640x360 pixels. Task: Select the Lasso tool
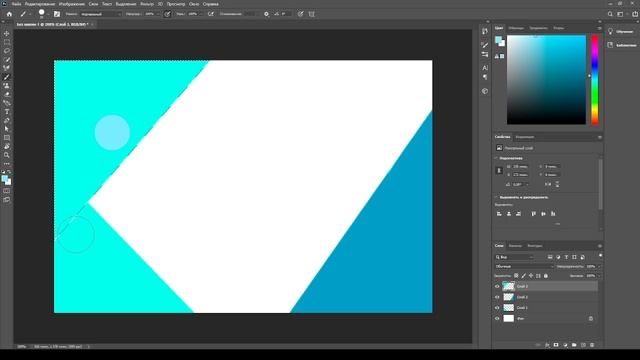tap(7, 51)
